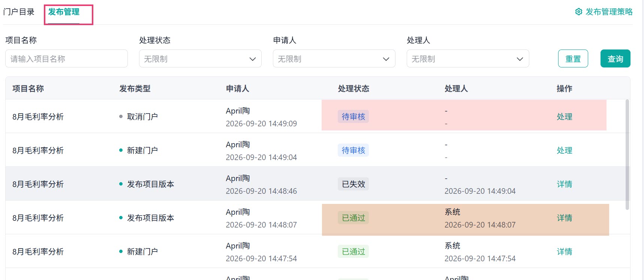
Task: Click the 已失效 status tag
Action: point(353,184)
